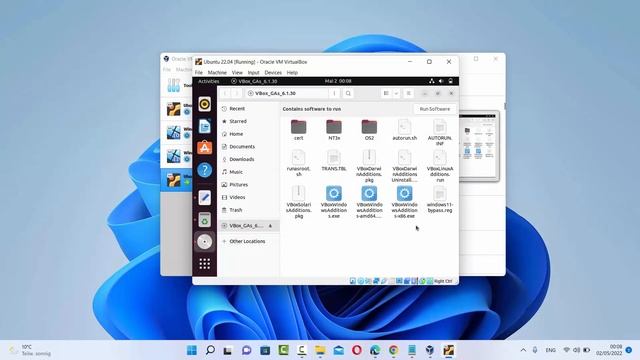Click the clock in Ubuntu top bar
640x360 pixels.
pyautogui.click(x=338, y=81)
